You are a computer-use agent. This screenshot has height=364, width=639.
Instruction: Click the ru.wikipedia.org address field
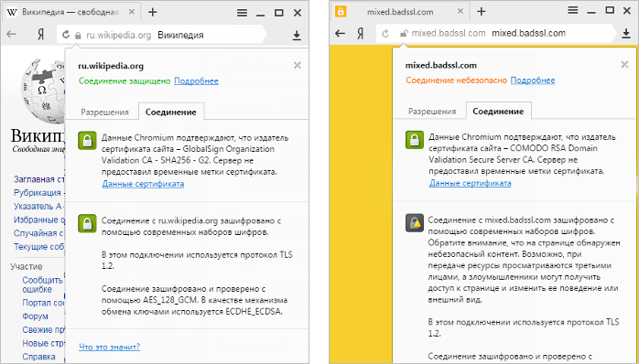coord(162,35)
